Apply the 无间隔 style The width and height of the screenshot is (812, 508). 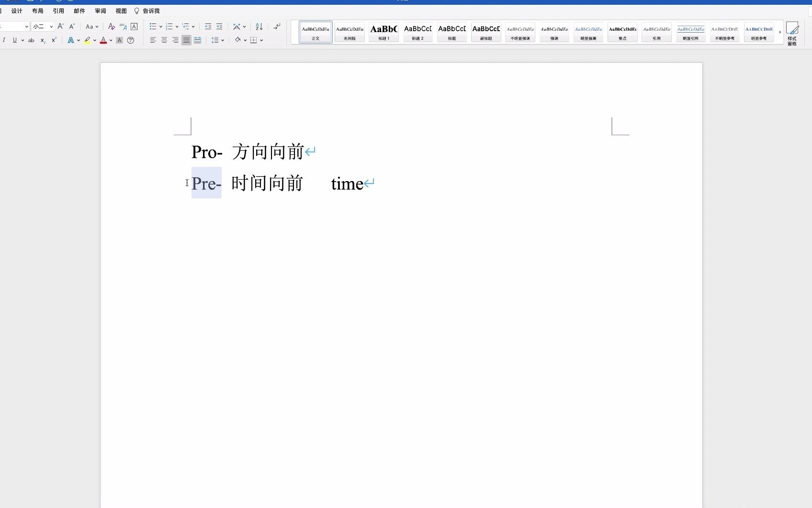pyautogui.click(x=350, y=32)
